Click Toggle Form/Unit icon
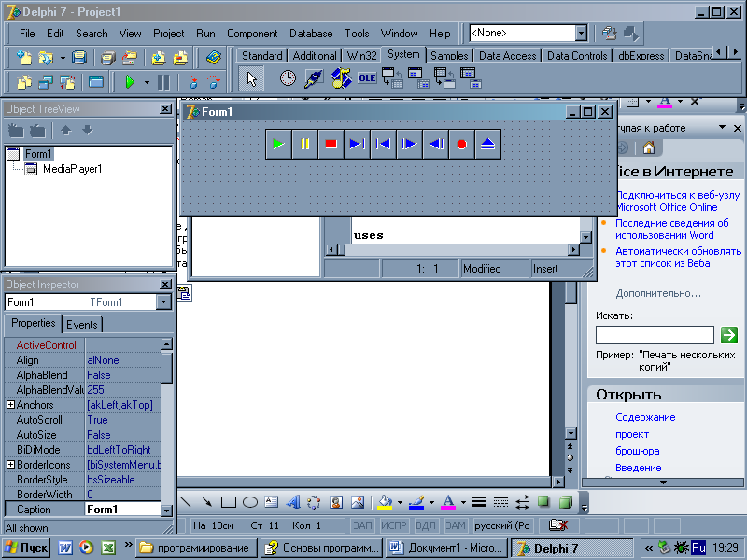Viewport: 747px width, 560px height. [67, 82]
